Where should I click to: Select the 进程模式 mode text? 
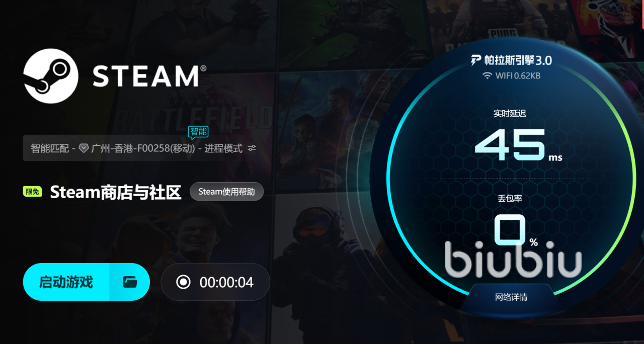(223, 148)
